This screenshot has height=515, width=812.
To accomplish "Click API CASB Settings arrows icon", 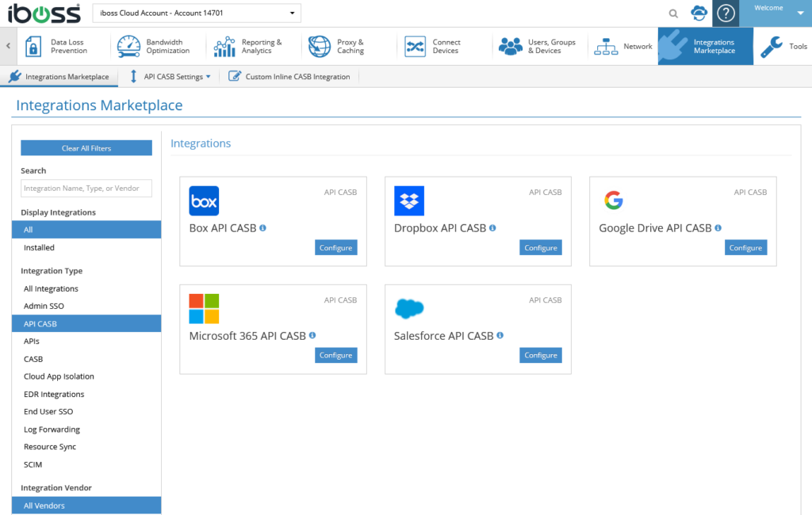I will point(133,76).
